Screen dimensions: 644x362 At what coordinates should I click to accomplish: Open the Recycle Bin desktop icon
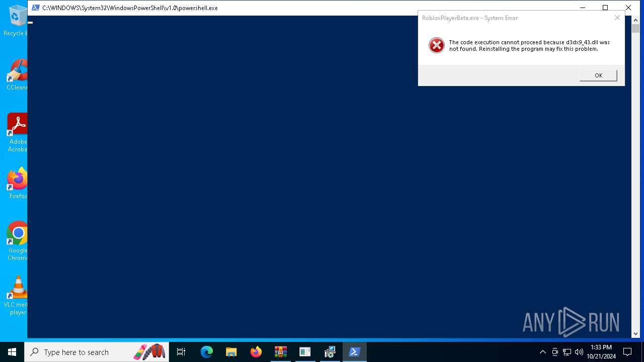[15, 21]
